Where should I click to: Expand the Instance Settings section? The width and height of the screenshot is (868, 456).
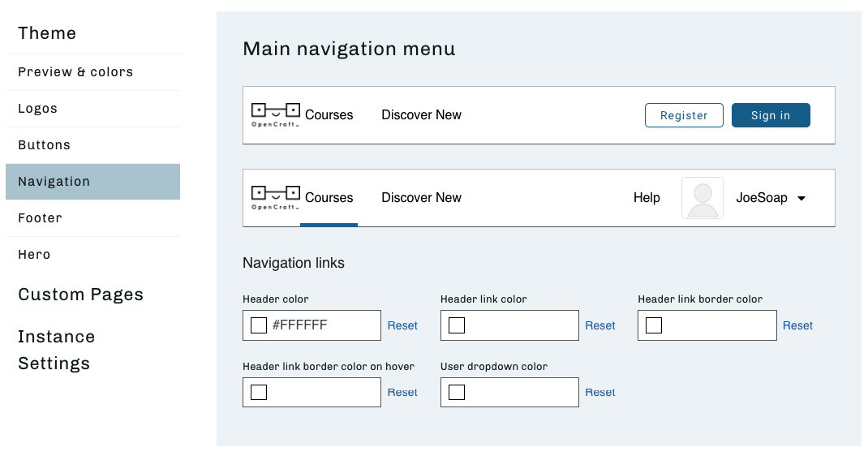click(x=57, y=350)
